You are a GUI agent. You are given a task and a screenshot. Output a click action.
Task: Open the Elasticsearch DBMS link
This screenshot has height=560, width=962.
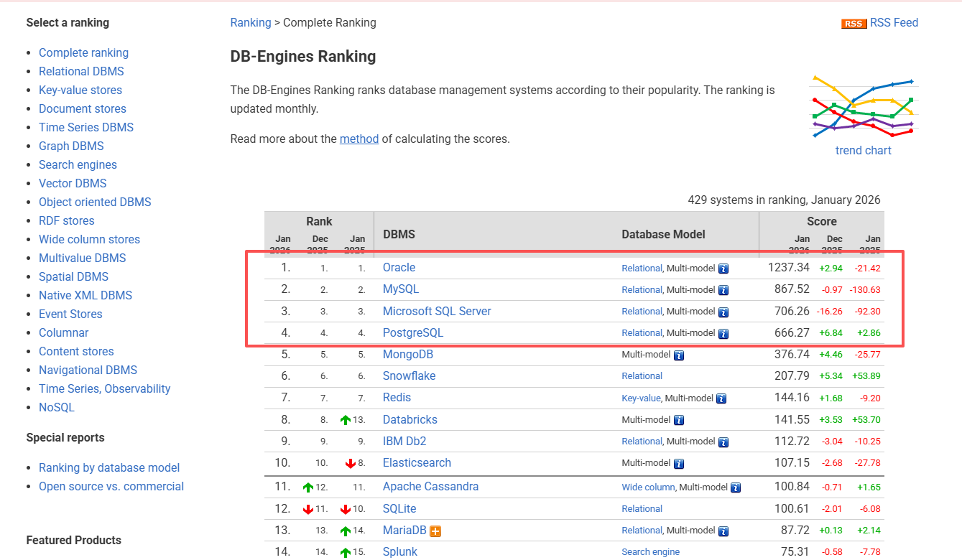417,462
